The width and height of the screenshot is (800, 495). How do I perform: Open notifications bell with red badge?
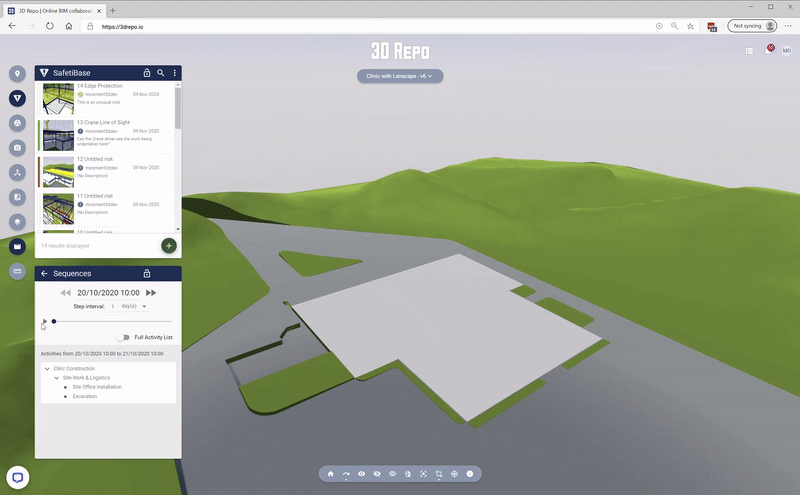click(x=769, y=50)
